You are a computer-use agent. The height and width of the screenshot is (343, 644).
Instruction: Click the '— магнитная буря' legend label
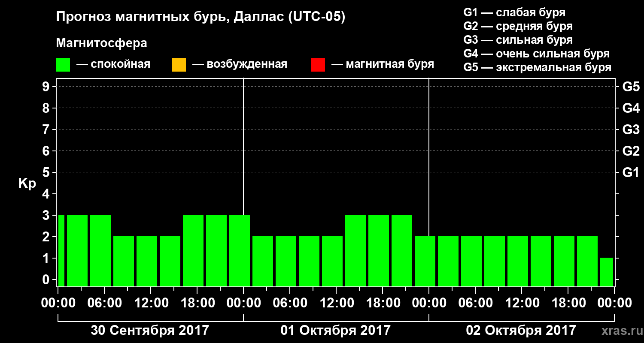pos(383,64)
